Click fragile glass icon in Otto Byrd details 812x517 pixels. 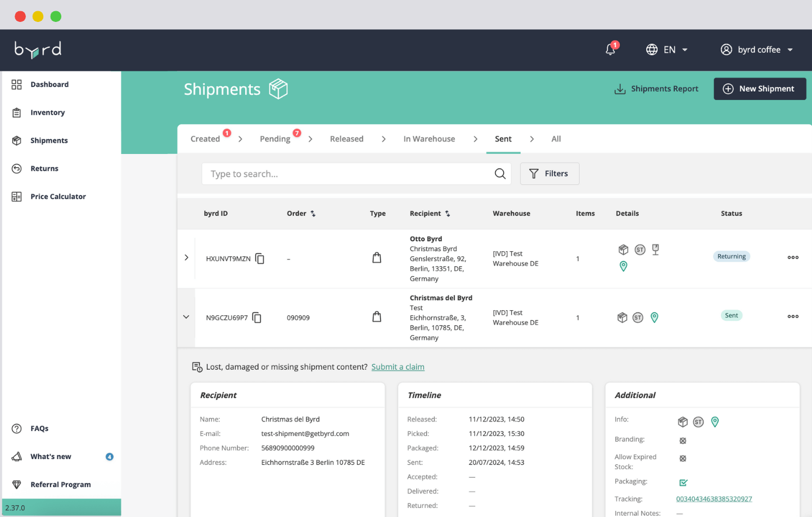656,250
